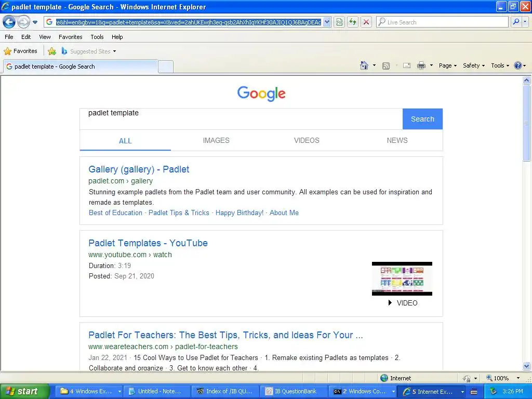Switch to the NEWS tab
The height and width of the screenshot is (399, 532).
point(397,140)
